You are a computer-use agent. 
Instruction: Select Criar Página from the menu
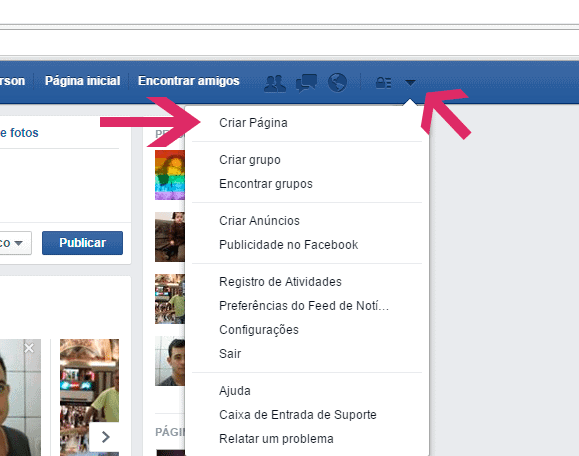click(x=253, y=123)
